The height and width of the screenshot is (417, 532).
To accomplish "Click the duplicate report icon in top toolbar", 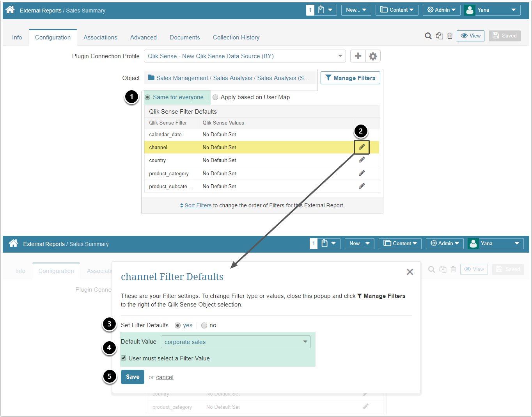I will (x=440, y=36).
